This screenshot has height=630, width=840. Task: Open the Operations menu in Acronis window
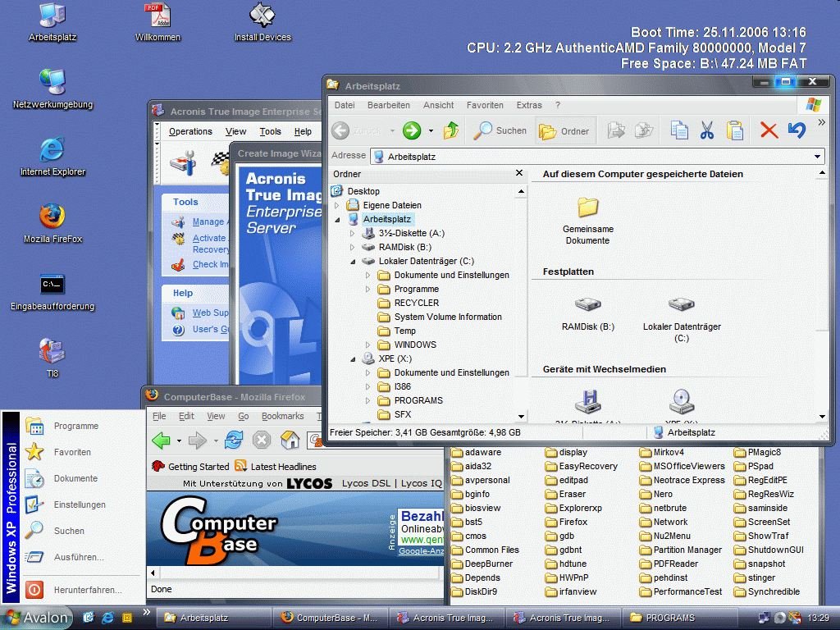coord(190,131)
